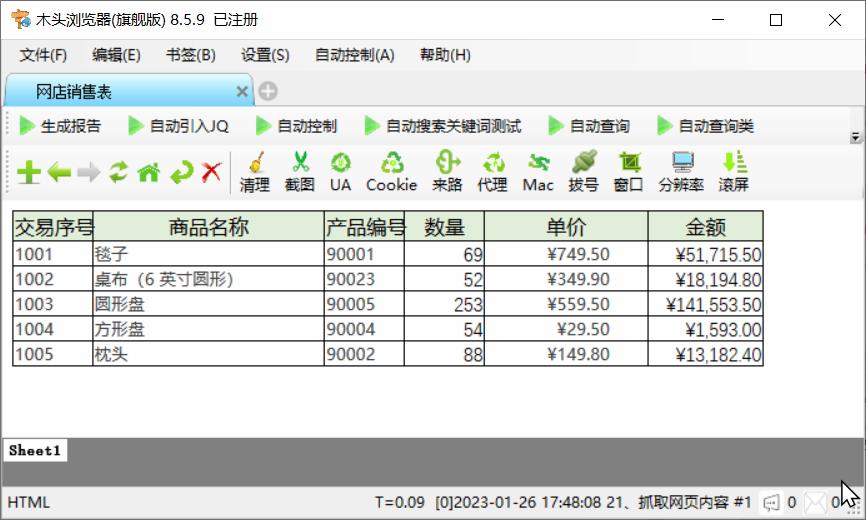Click the 木头浏览器 app logo icon
The height and width of the screenshot is (520, 866).
pyautogui.click(x=21, y=19)
